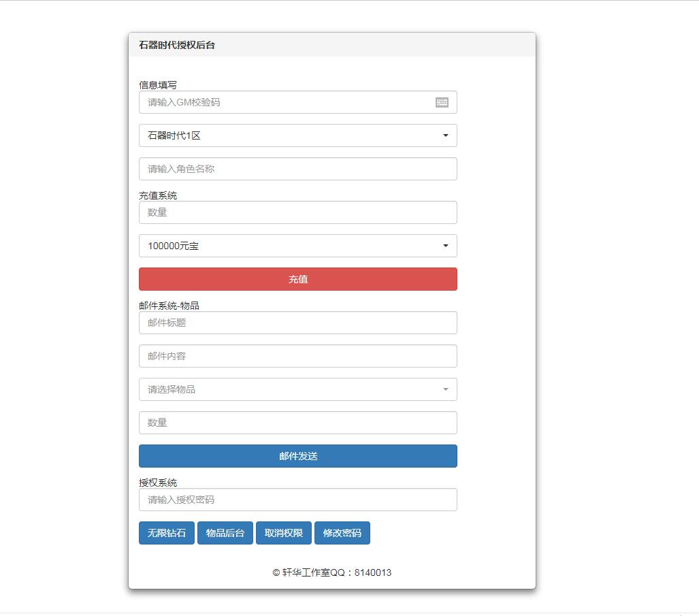The width and height of the screenshot is (699, 616).
Task: Click the 邮件标题 input box
Action: [297, 323]
